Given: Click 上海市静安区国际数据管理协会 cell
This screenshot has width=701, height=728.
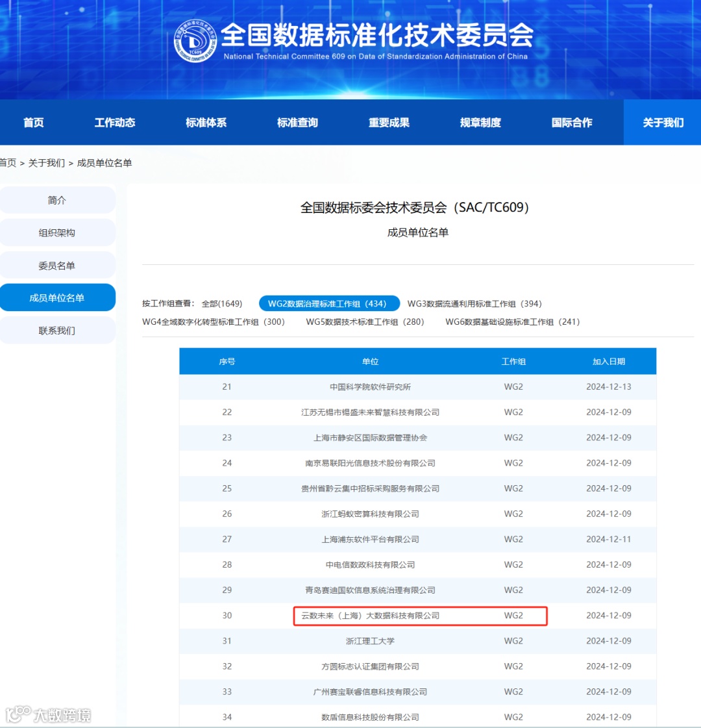Looking at the screenshot, I should tap(370, 438).
